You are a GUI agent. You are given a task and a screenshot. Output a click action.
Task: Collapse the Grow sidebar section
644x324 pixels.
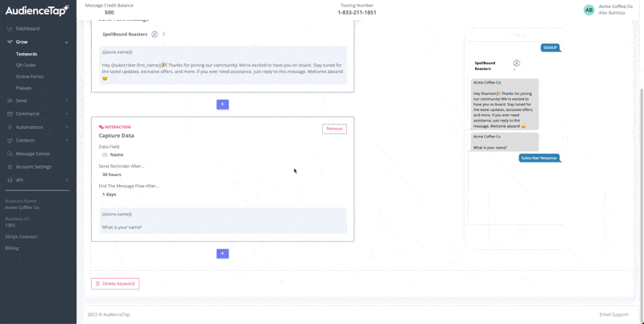(x=67, y=42)
